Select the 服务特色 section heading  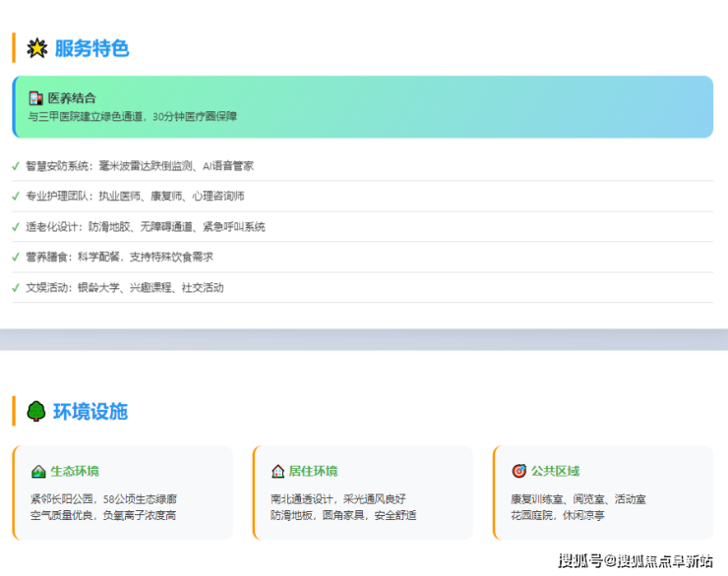tap(91, 48)
